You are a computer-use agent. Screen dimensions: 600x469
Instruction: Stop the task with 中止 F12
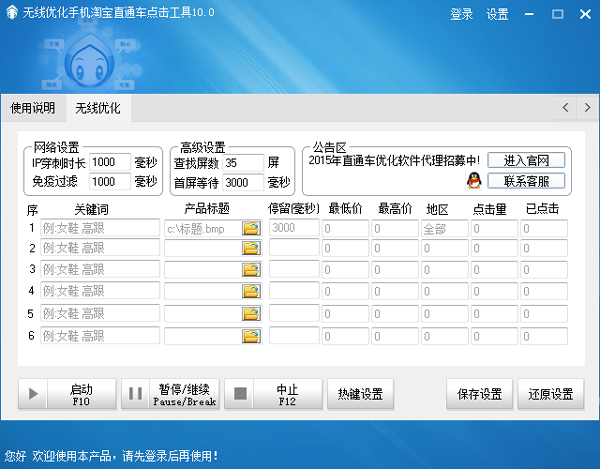pos(273,394)
